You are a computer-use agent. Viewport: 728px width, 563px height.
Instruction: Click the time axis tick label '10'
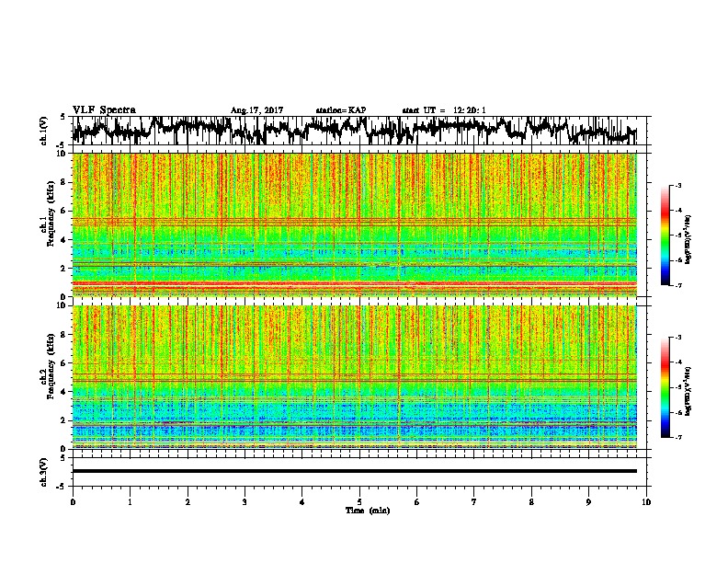646,502
